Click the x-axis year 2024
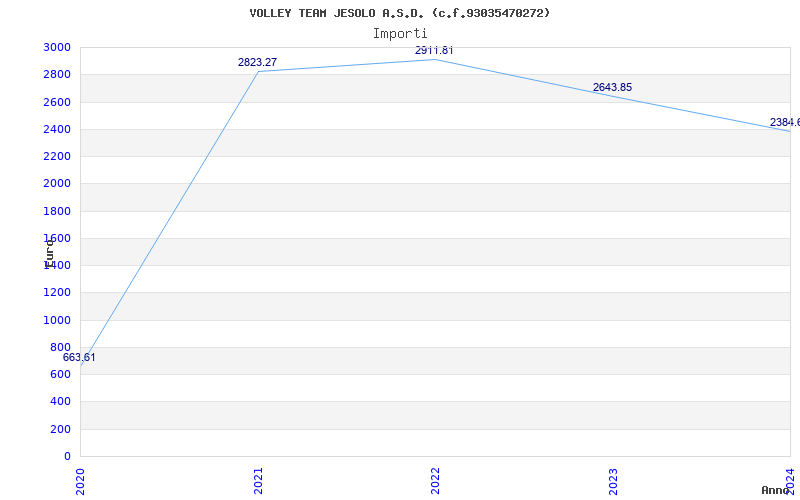Viewport: 800px width, 500px height. [x=790, y=481]
